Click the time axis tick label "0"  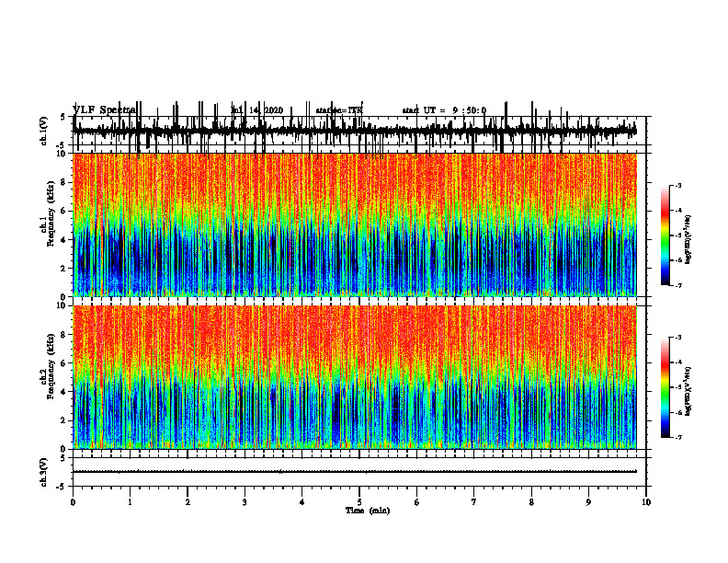[x=73, y=502]
